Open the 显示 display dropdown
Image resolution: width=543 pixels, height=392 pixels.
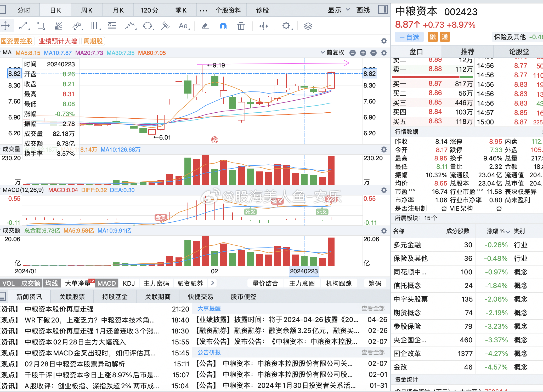pos(339,10)
